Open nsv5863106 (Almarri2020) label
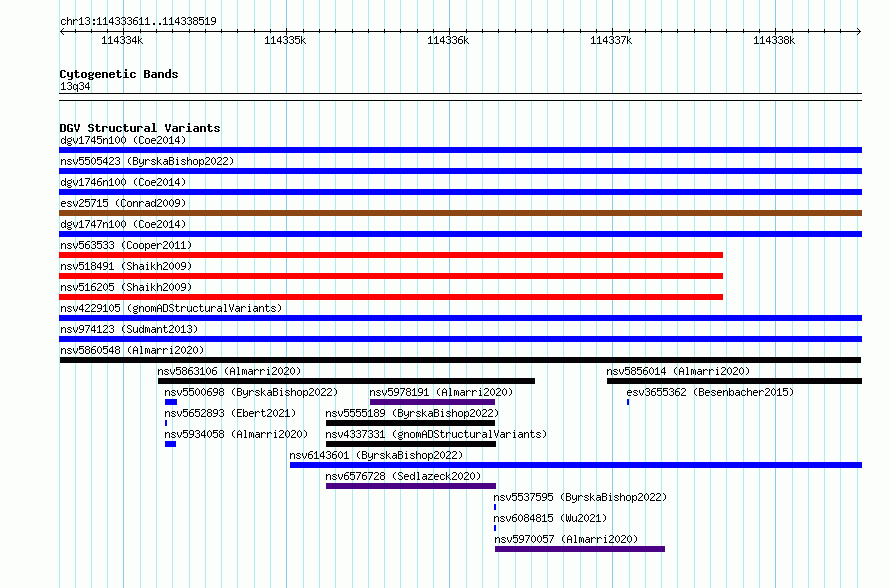This screenshot has width=890, height=588. click(229, 371)
